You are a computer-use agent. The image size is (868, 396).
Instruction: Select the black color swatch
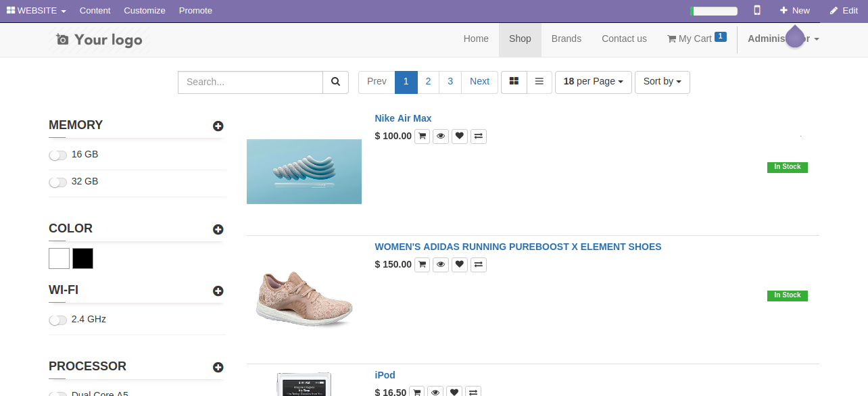click(x=82, y=258)
